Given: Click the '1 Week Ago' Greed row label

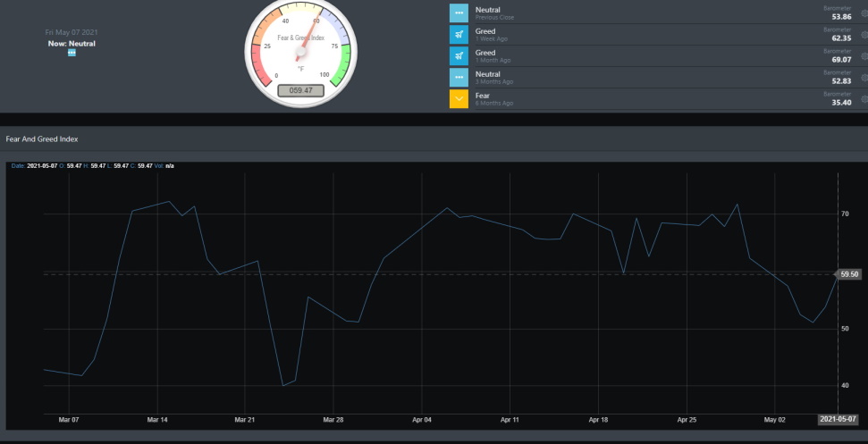Looking at the screenshot, I should point(491,39).
